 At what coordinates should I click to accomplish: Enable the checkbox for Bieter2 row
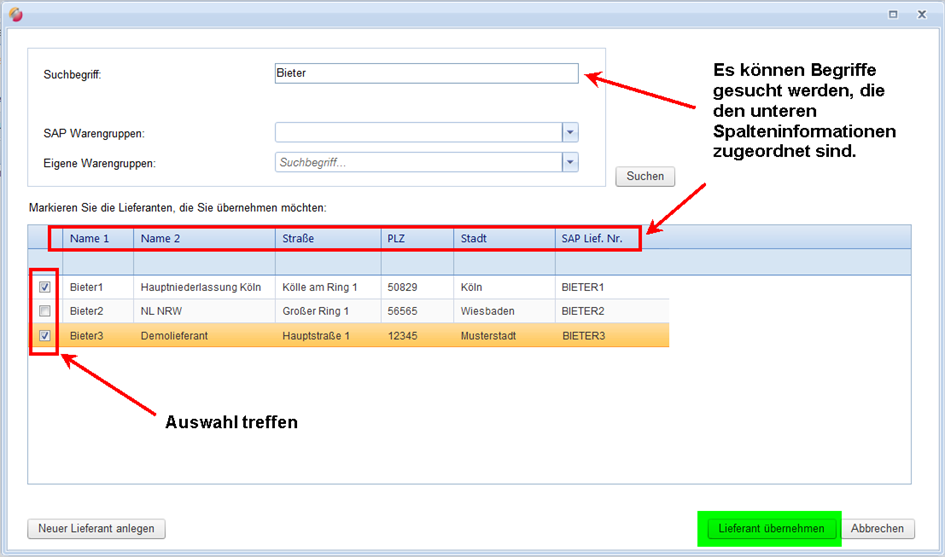click(x=45, y=311)
